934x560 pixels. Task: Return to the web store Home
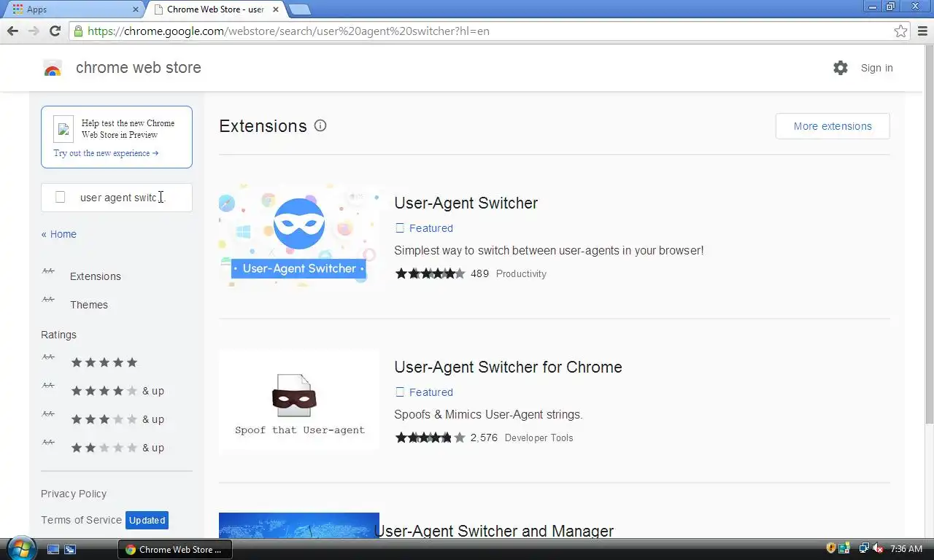(58, 234)
